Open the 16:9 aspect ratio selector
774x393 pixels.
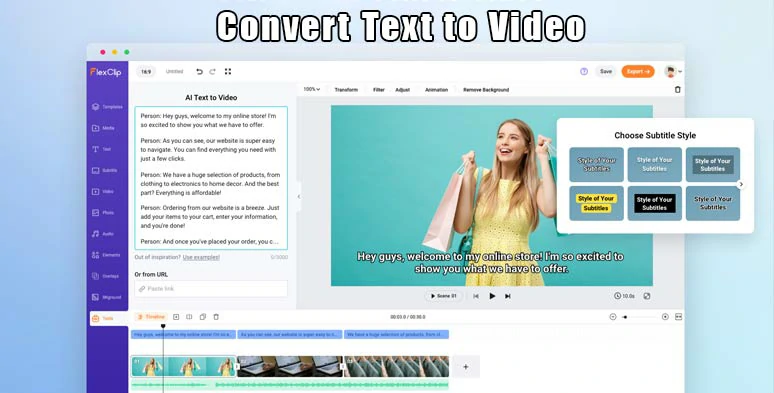point(146,72)
